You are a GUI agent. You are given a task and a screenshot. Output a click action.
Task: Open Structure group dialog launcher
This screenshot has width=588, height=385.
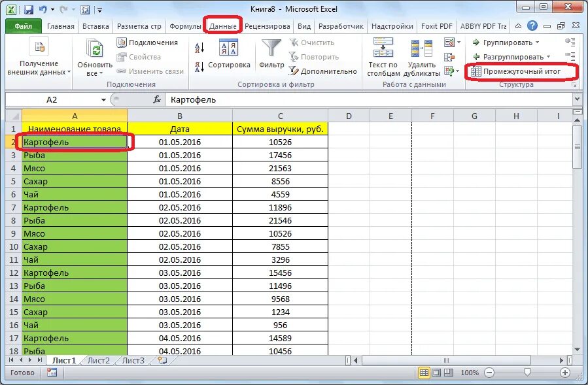pos(574,85)
